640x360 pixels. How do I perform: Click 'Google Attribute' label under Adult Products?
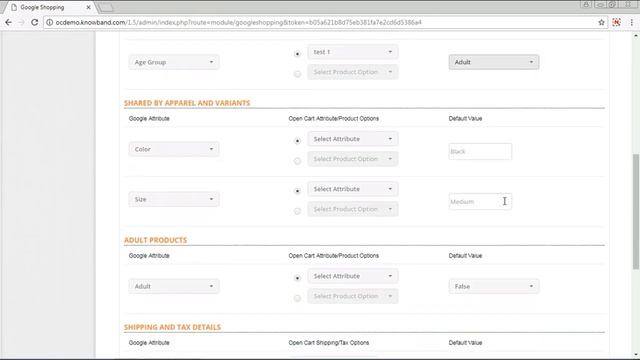[x=149, y=256]
